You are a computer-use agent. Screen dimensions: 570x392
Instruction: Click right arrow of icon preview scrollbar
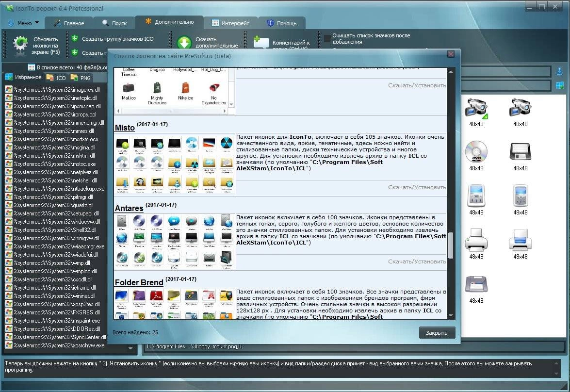click(225, 111)
